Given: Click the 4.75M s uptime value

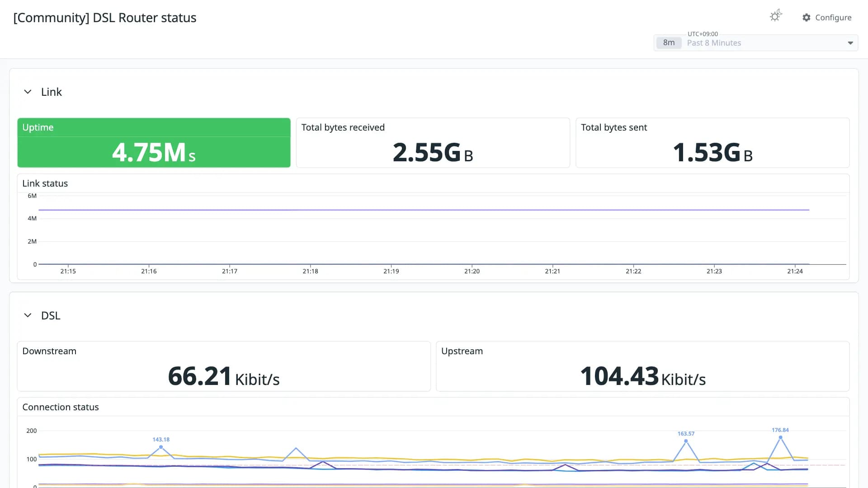Looking at the screenshot, I should pos(154,152).
